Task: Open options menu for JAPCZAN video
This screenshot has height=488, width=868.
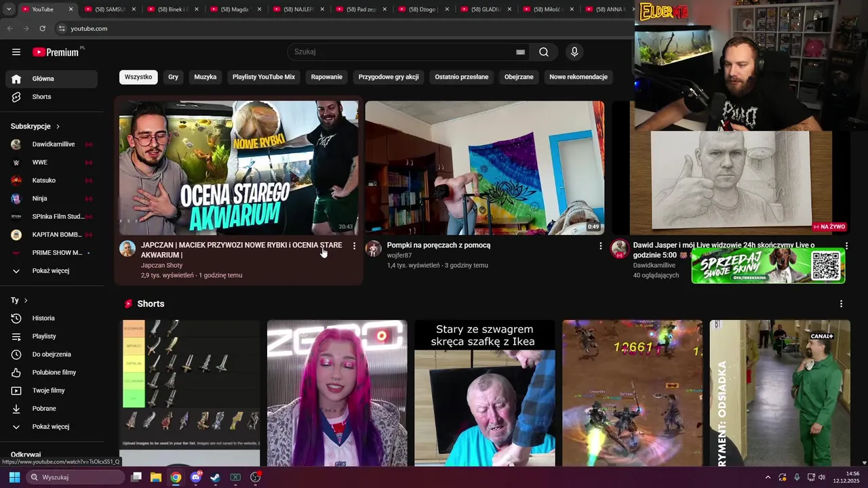Action: [354, 246]
